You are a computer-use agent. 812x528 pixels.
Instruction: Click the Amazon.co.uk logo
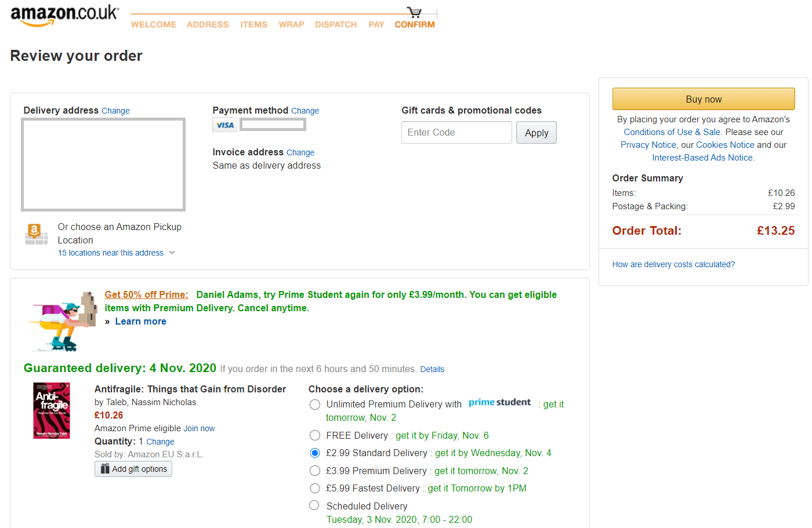(64, 16)
